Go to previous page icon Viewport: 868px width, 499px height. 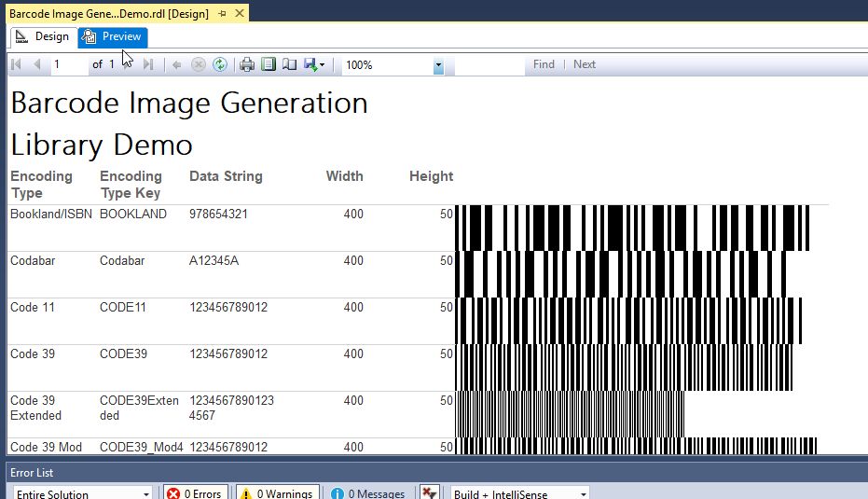tap(37, 64)
